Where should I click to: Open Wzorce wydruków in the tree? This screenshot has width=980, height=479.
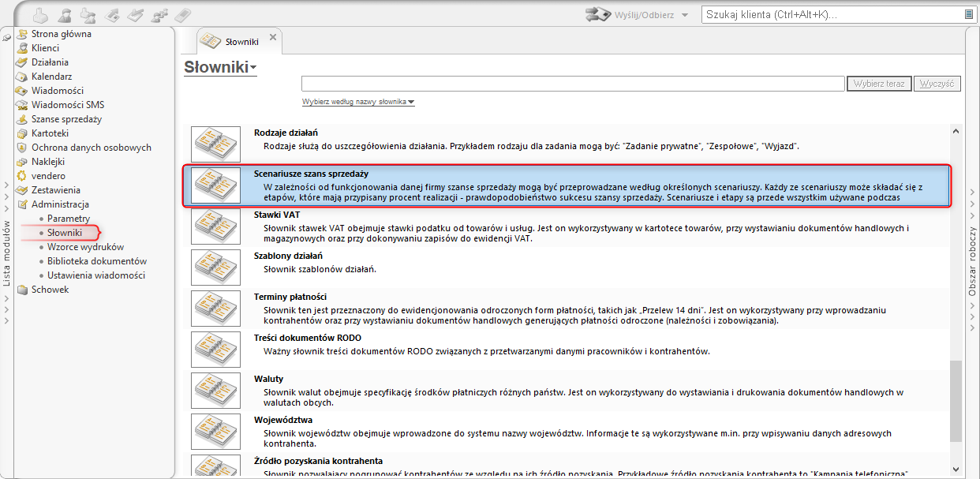pos(86,247)
